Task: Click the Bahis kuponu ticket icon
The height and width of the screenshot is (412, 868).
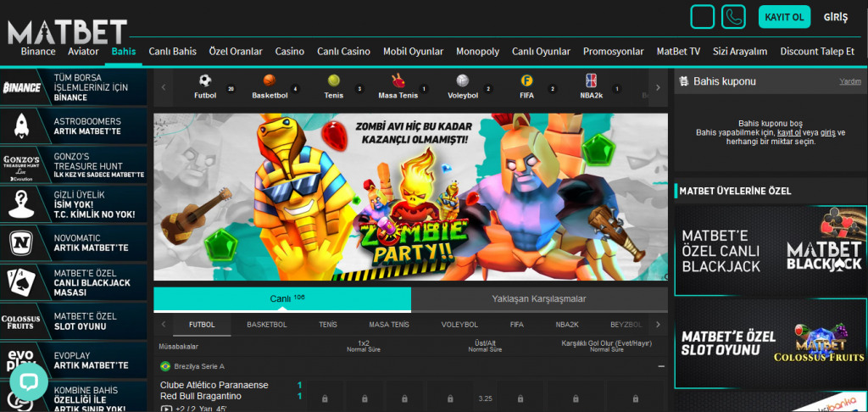Action: tap(684, 81)
